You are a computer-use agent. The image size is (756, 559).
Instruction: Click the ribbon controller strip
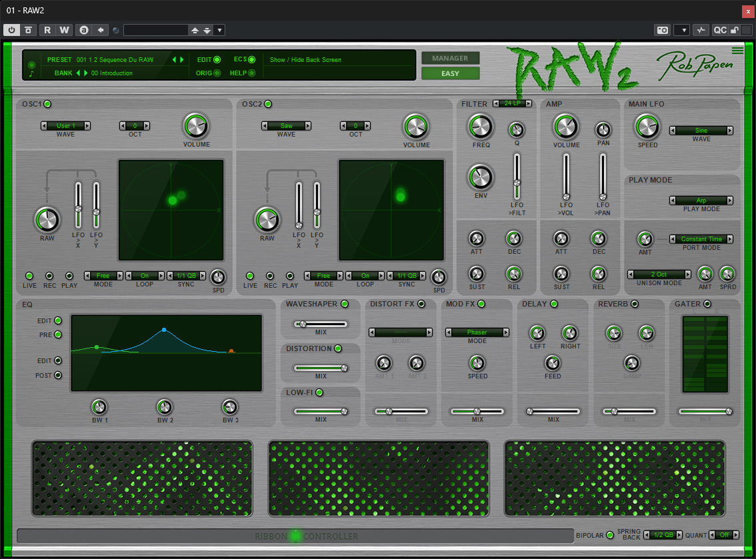295,536
